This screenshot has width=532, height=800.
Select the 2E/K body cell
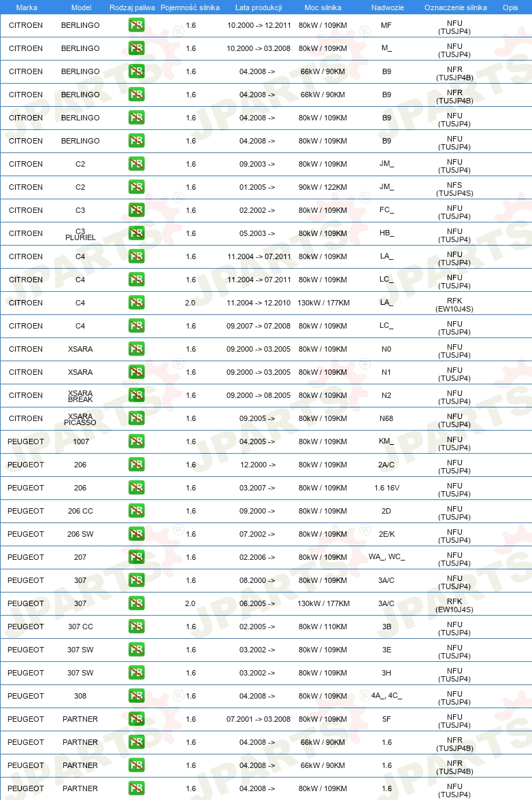pos(386,534)
